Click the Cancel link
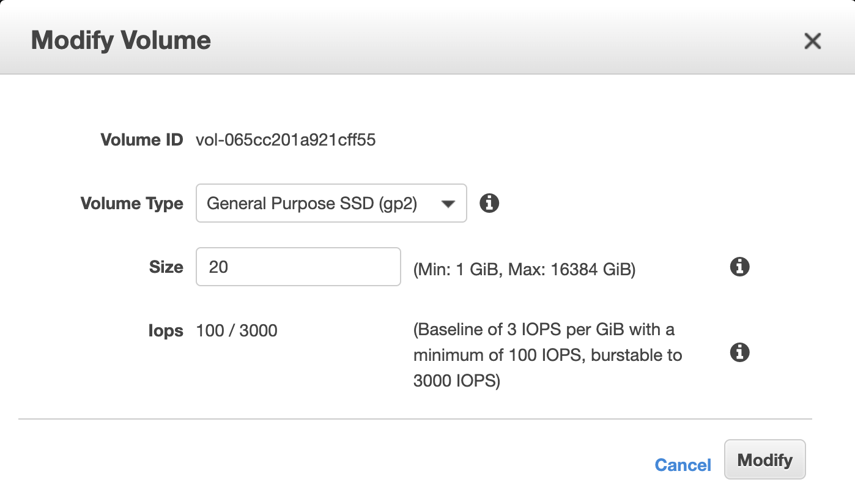855x504 pixels. 683,465
